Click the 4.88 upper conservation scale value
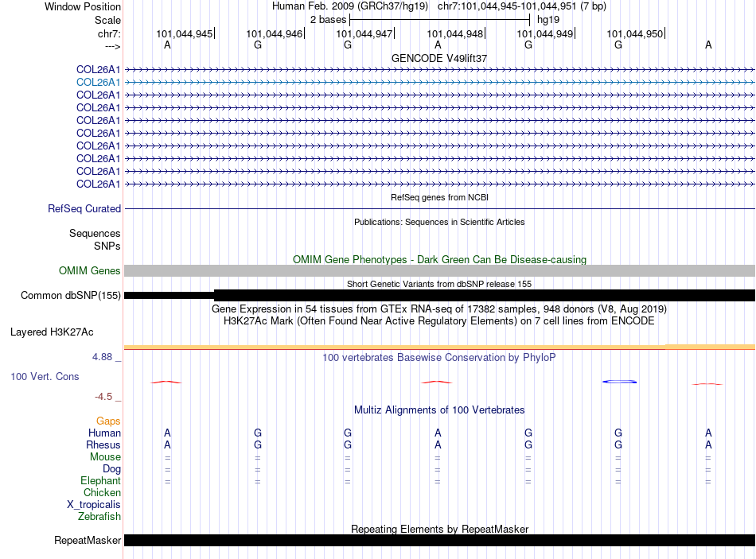Screen dimensions: 756x559 point(102,357)
